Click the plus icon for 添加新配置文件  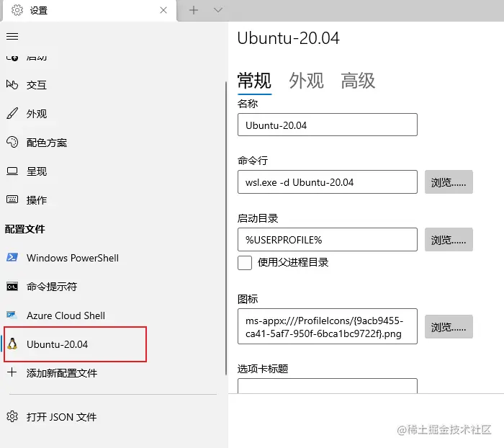tap(12, 372)
